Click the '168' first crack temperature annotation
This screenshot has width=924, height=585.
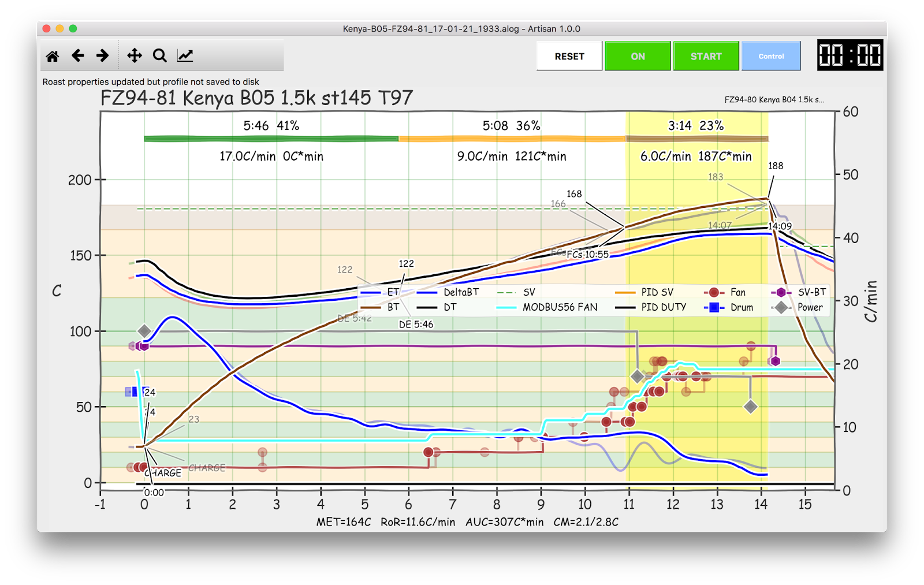pyautogui.click(x=574, y=194)
